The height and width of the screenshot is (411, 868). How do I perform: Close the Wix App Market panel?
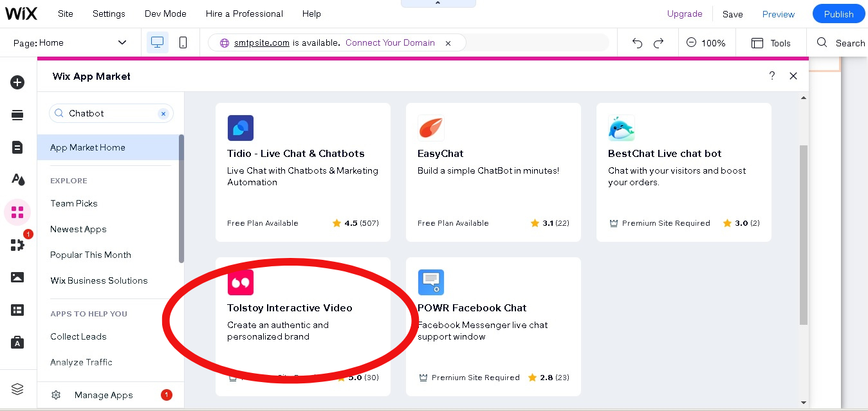pos(793,76)
